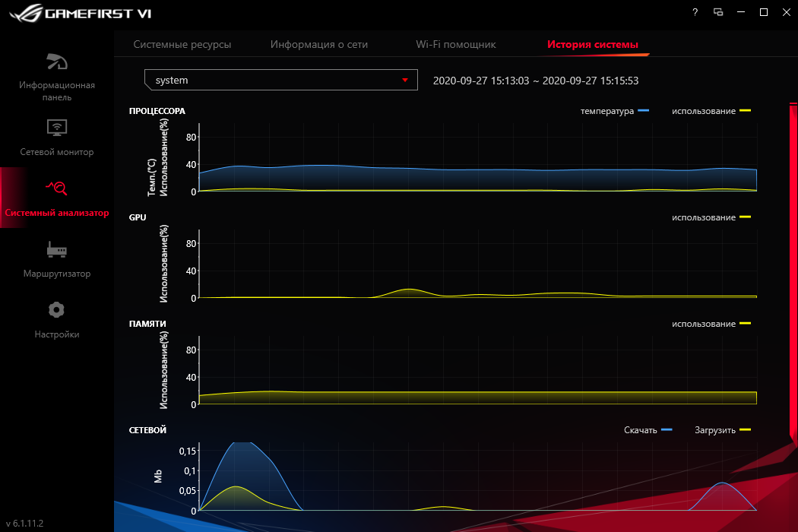Click the ROG GameFirst VI logo
798x532 pixels.
coord(81,13)
